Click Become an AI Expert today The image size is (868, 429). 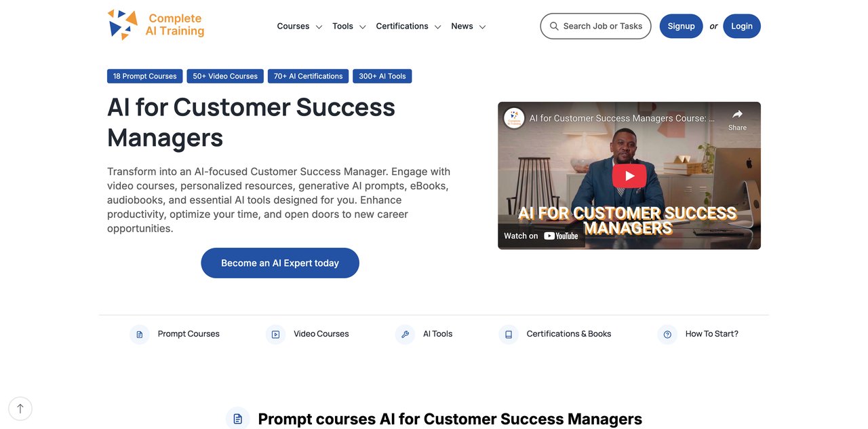(x=280, y=263)
